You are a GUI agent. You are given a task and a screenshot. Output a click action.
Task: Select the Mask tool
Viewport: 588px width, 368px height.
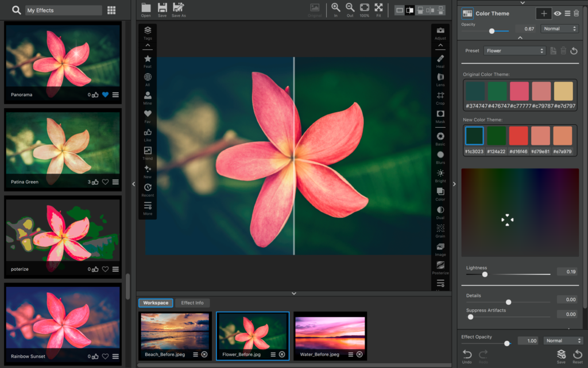(440, 116)
